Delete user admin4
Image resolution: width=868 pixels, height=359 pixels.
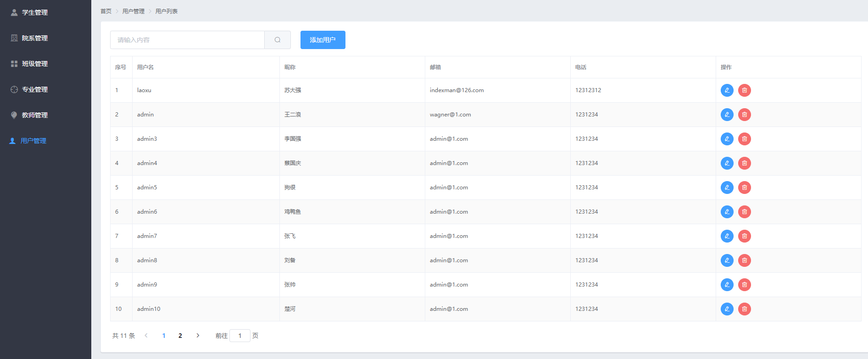coord(744,163)
